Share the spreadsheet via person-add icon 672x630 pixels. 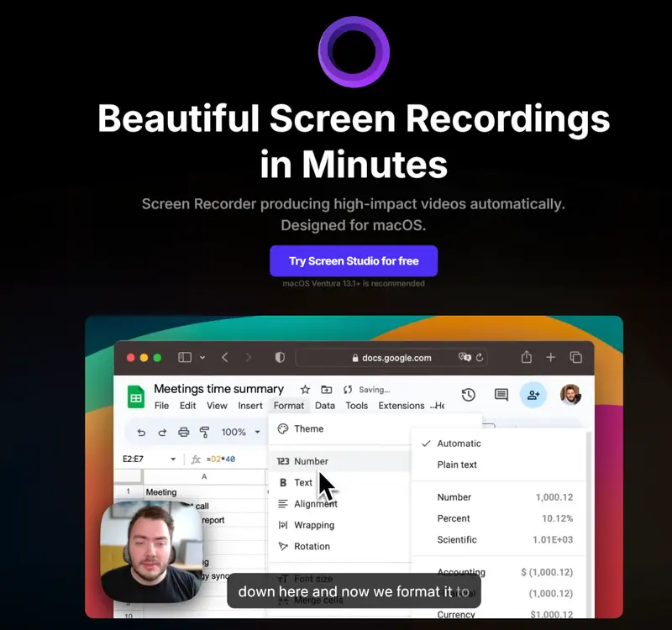pyautogui.click(x=533, y=394)
